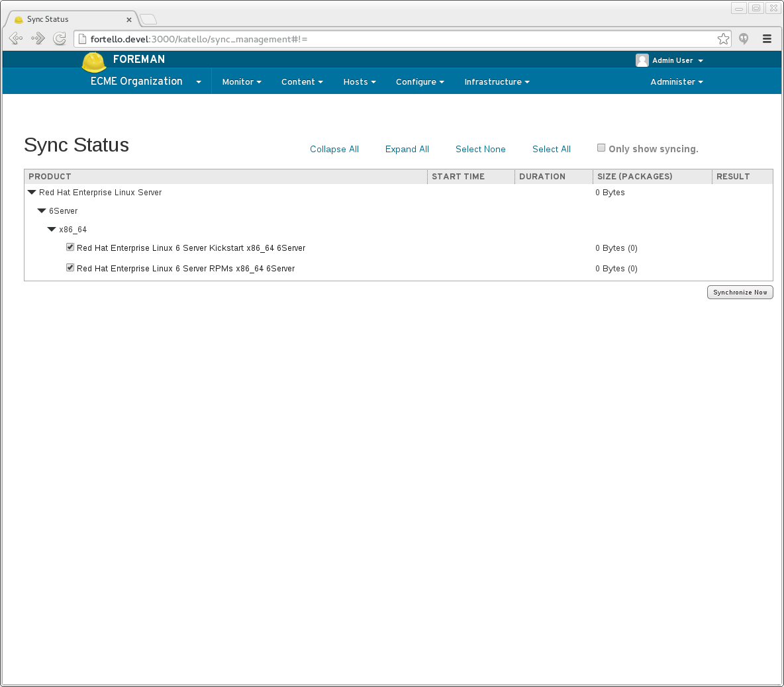Open the Administer menu
This screenshot has height=687, width=784.
[x=677, y=82]
